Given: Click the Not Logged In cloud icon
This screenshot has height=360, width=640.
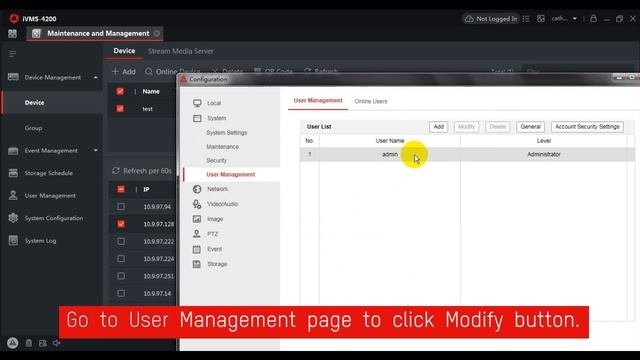Looking at the screenshot, I should tap(469, 19).
